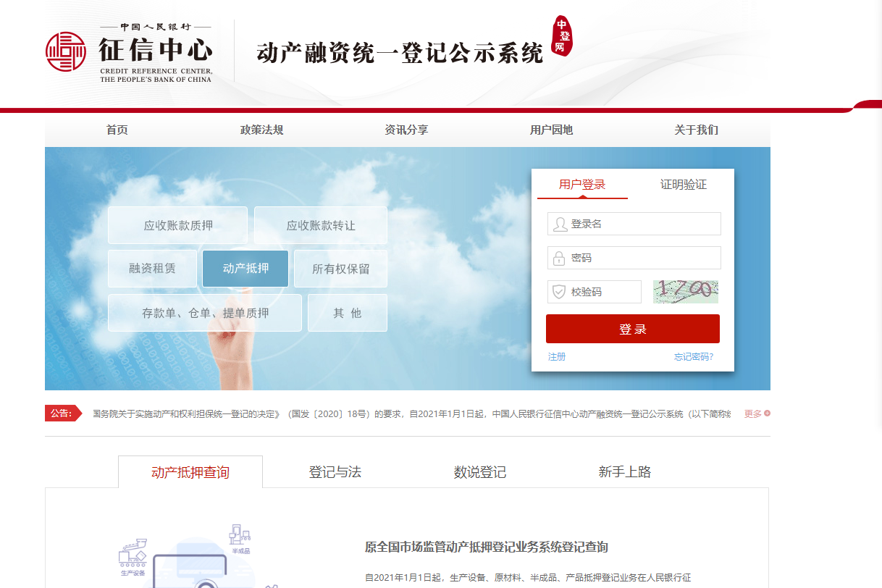Screen dimensions: 882x588
Task: Click heading 原全国市场监管动产抵押登记业务系统登记查询
Action: click(487, 547)
